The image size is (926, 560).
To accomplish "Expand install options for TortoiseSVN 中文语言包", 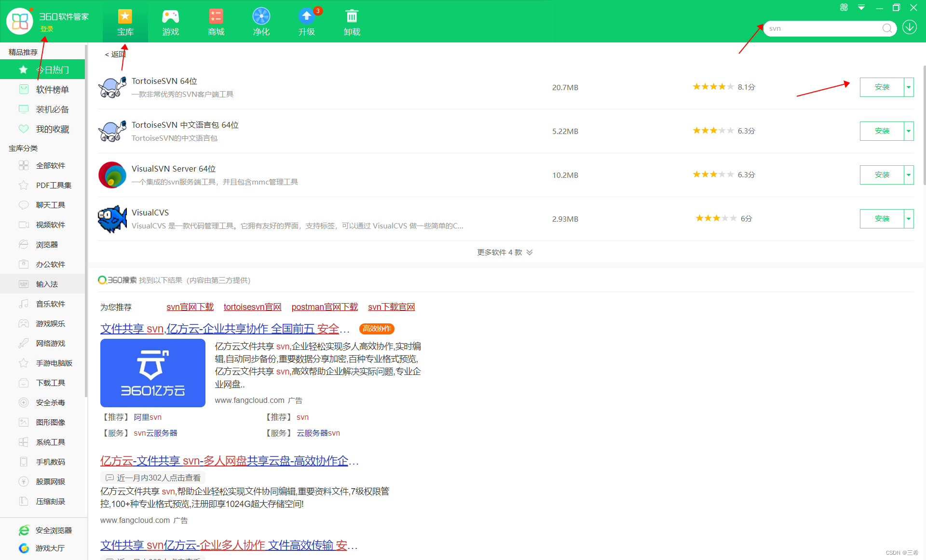I will 909,131.
